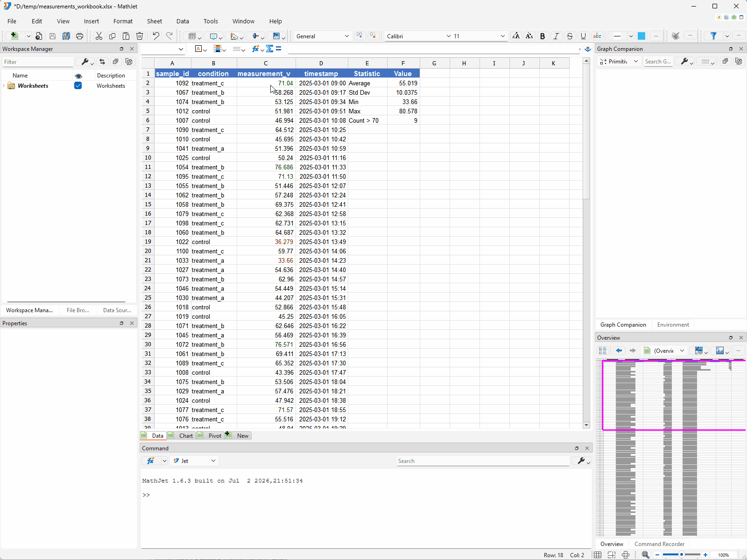The width and height of the screenshot is (747, 560).
Task: Click the Overview sheet thumbnail preview
Action: pyautogui.click(x=670, y=447)
